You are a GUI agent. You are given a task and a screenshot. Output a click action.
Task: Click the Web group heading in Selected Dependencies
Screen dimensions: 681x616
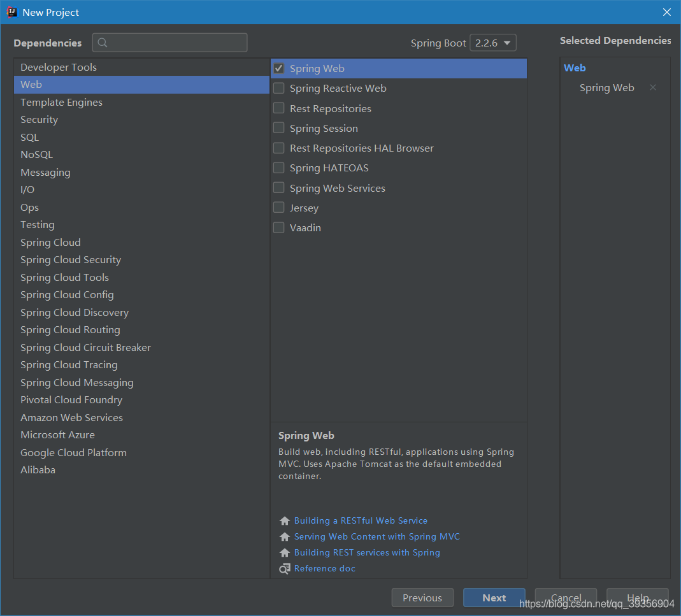point(575,68)
